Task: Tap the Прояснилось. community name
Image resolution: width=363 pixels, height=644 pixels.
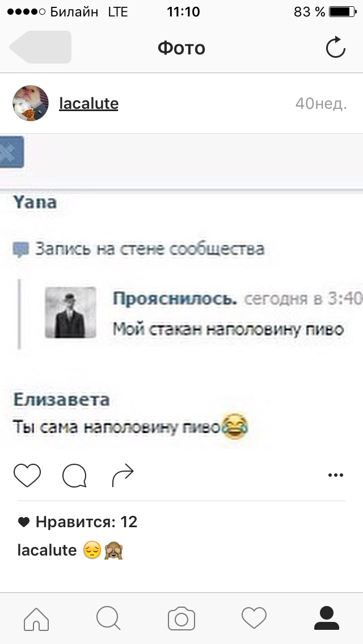Action: pos(175,299)
